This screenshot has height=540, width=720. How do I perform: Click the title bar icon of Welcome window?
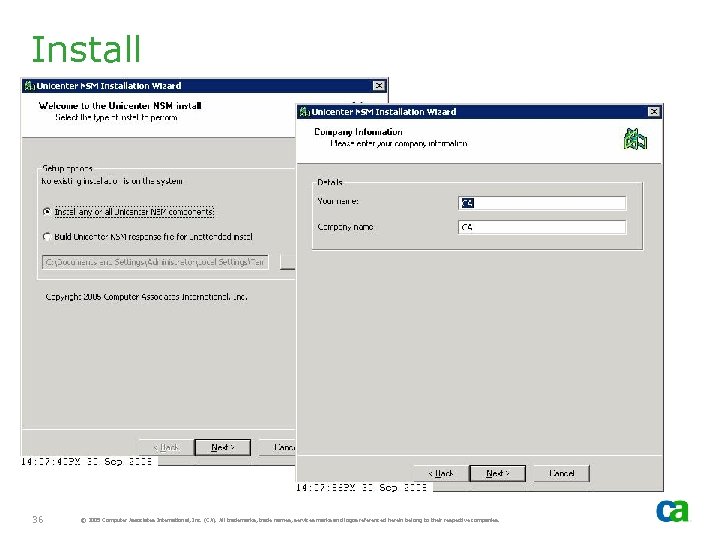[29, 86]
